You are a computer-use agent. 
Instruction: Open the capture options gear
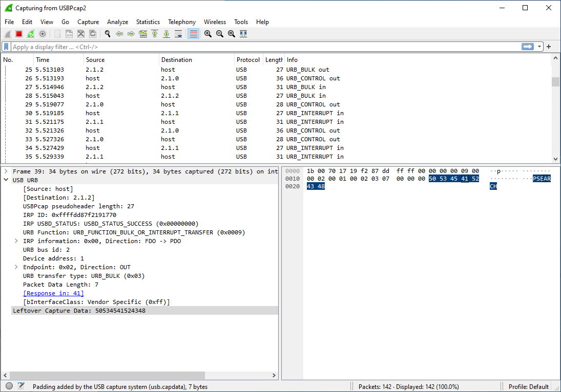(43, 34)
